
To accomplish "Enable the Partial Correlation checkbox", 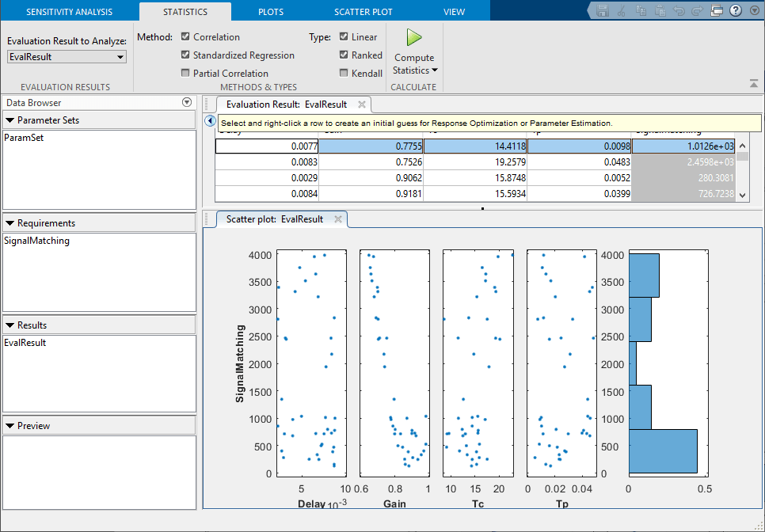I will pyautogui.click(x=185, y=74).
